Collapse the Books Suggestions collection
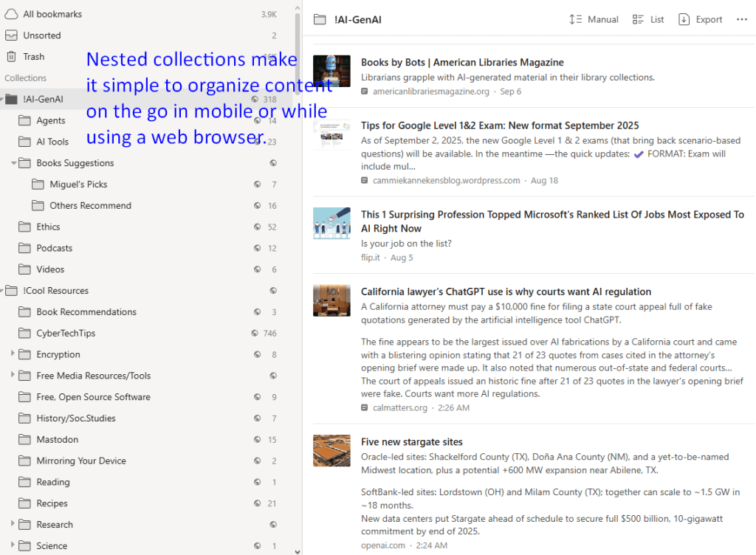756x555 pixels. pyautogui.click(x=14, y=163)
